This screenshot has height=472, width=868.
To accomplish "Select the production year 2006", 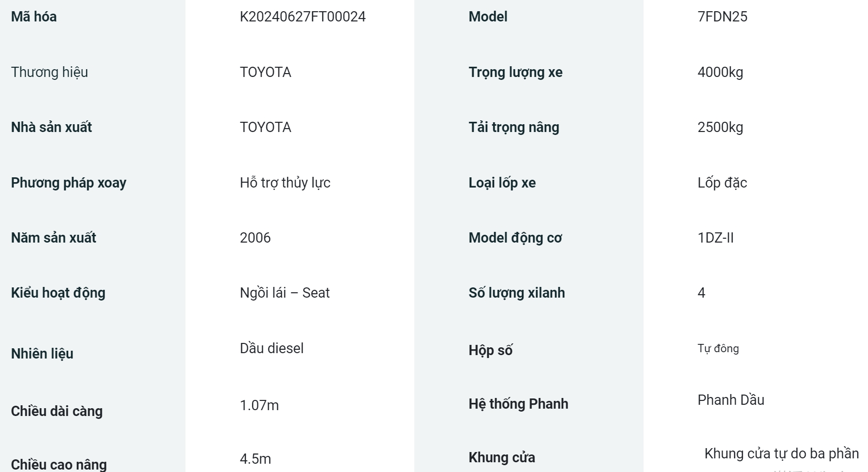I will (x=255, y=238).
